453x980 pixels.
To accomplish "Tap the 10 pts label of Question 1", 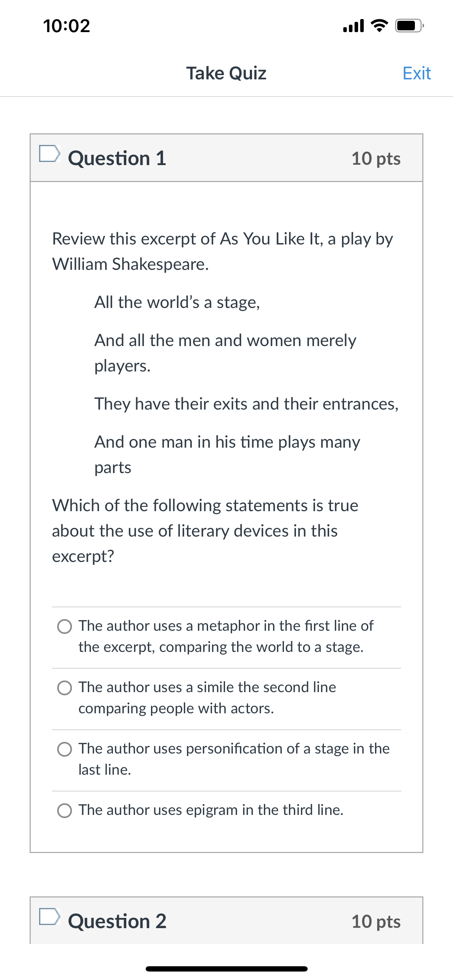I will (x=376, y=159).
